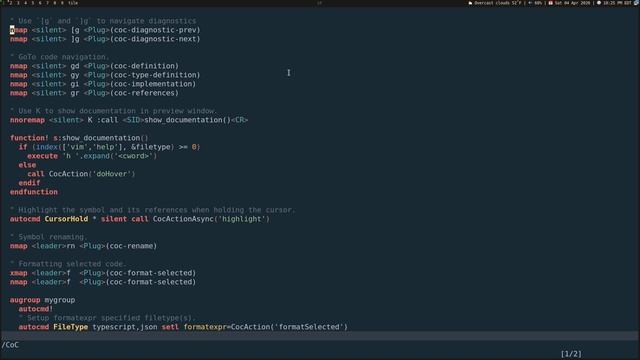
Task: Click the '(coc-diagnostic-next)' text
Action: 155,39
